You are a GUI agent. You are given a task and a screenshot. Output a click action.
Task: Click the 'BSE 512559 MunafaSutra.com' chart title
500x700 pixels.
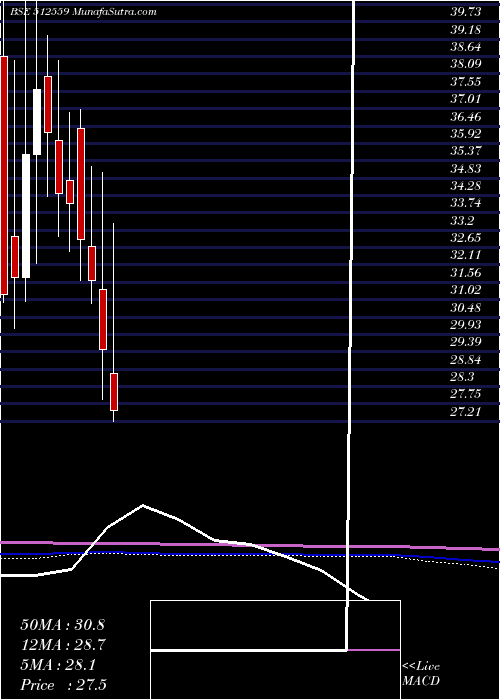coord(83,12)
